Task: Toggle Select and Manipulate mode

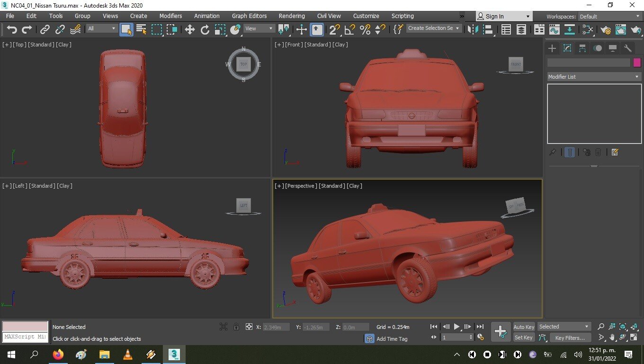Action: point(302,29)
